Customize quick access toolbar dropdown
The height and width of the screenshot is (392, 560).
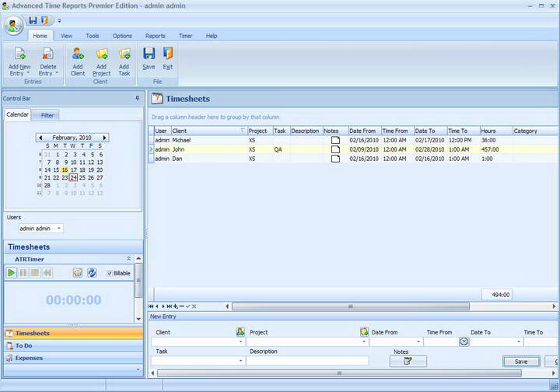point(59,21)
